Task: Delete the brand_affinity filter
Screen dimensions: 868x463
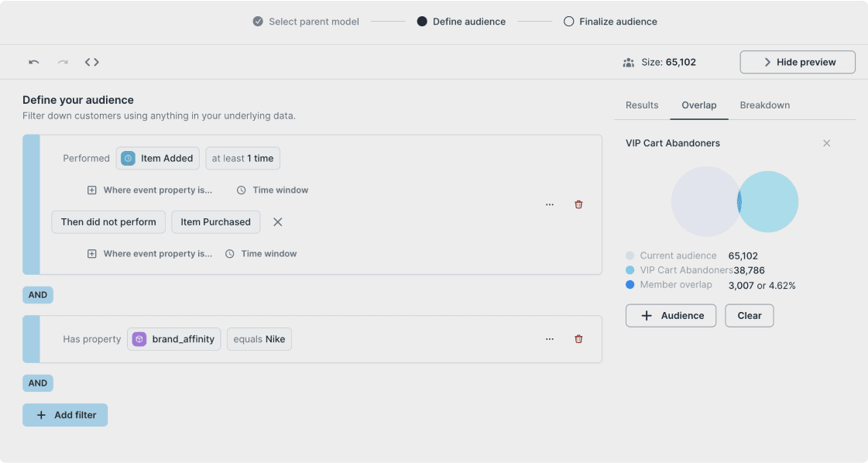Action: pos(578,339)
